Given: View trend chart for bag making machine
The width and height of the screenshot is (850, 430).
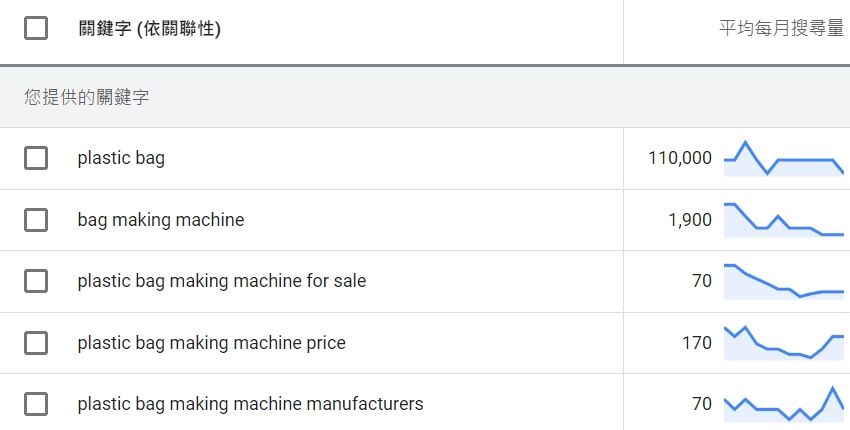Looking at the screenshot, I should click(784, 220).
